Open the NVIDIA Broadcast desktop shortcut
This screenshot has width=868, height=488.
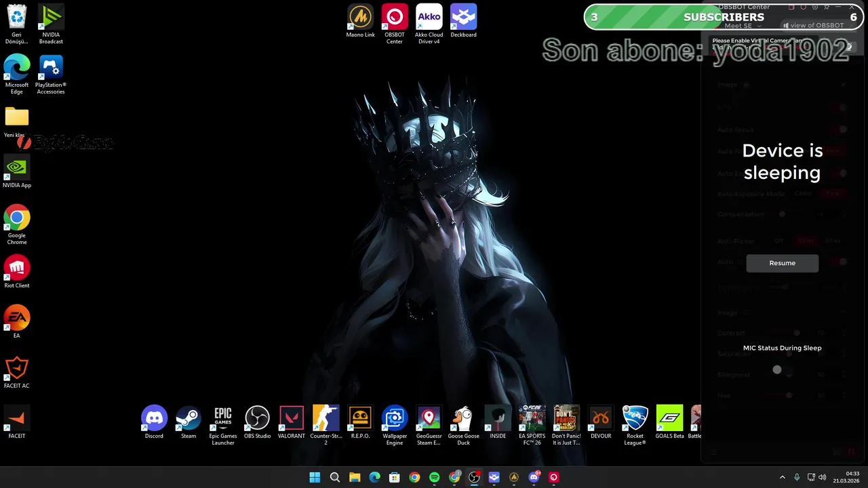pyautogui.click(x=51, y=24)
